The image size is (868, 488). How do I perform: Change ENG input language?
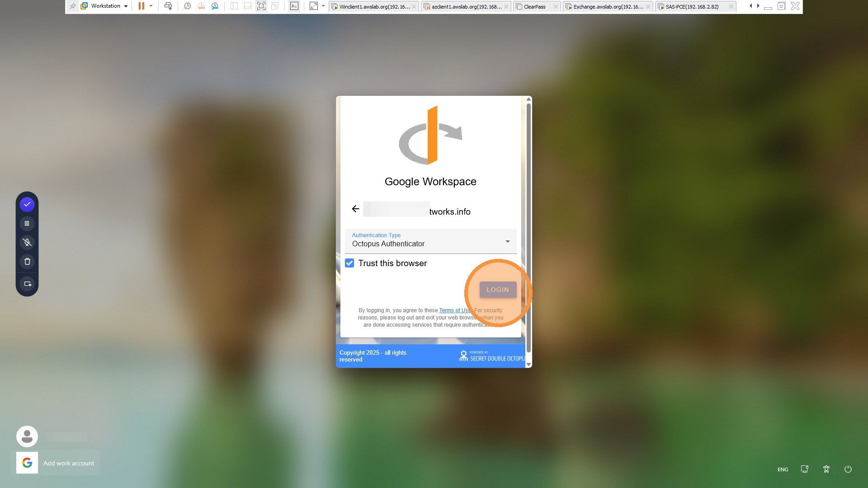pos(783,469)
